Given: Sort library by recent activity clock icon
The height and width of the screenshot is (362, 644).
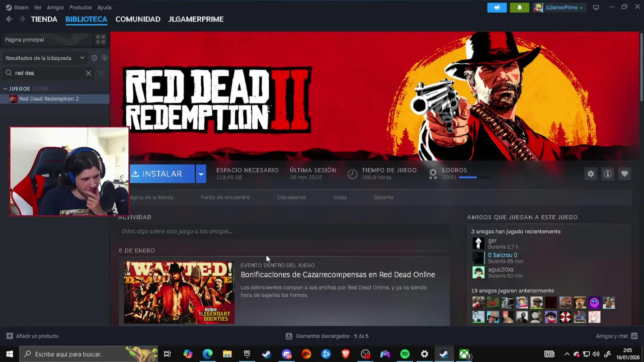Looking at the screenshot, I should pyautogui.click(x=94, y=58).
